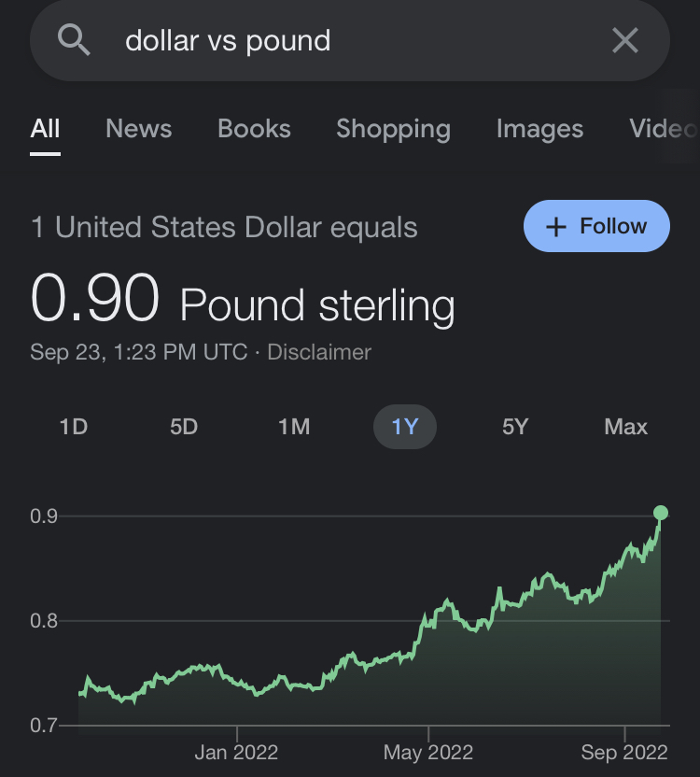Clear the search query with X
Viewport: 700px width, 777px height.
[x=624, y=40]
